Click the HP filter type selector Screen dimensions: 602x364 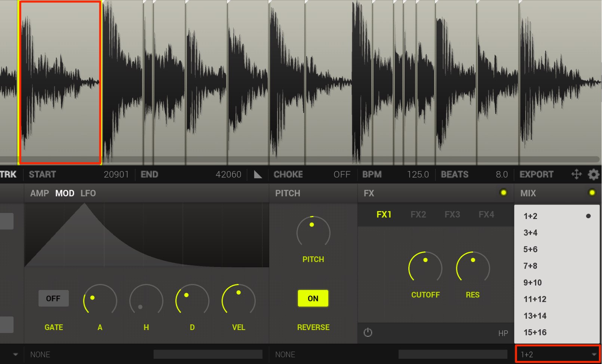pos(503,333)
